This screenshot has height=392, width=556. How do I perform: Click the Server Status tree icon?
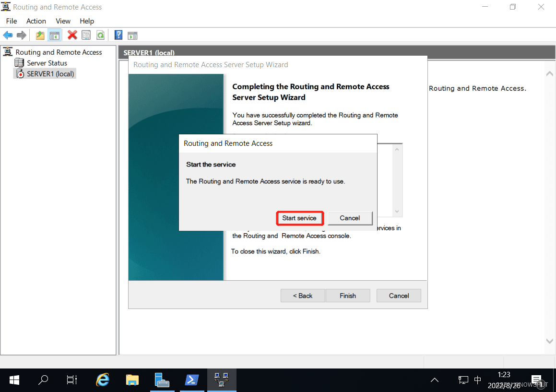[19, 63]
